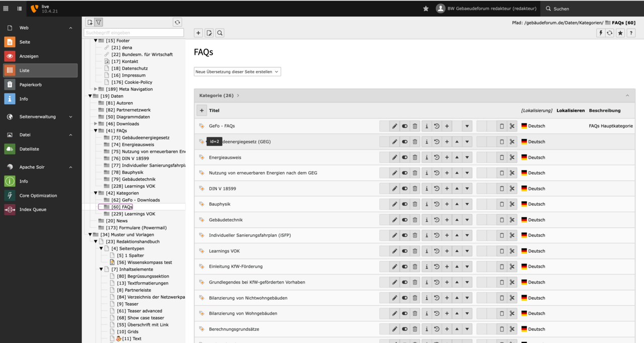This screenshot has width=644, height=343.
Task: View history of Bauphysik record
Action: pos(437,204)
